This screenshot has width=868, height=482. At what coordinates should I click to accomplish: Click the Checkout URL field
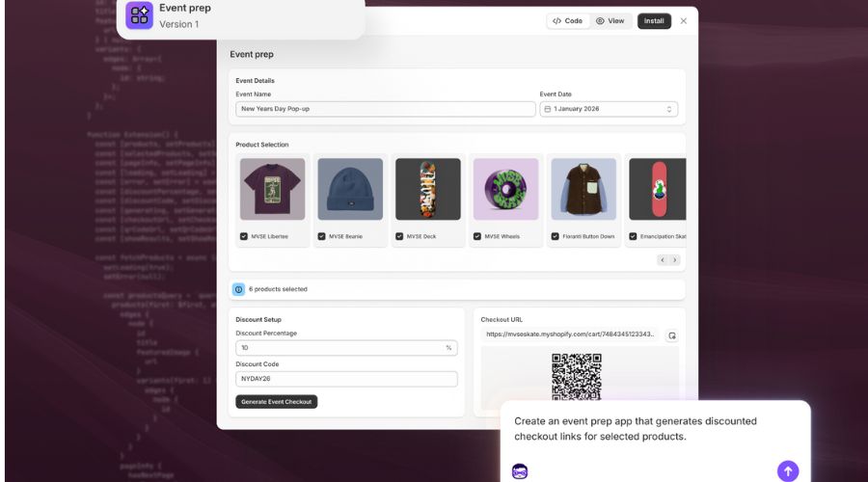point(570,335)
